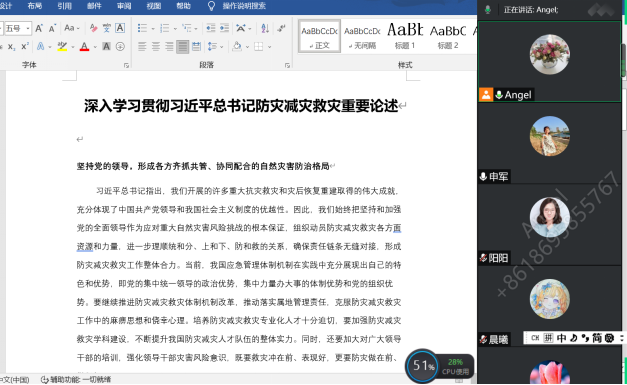Image resolution: width=627 pixels, height=385 pixels.
Task: Apply a bulleted list
Action: pos(142,28)
